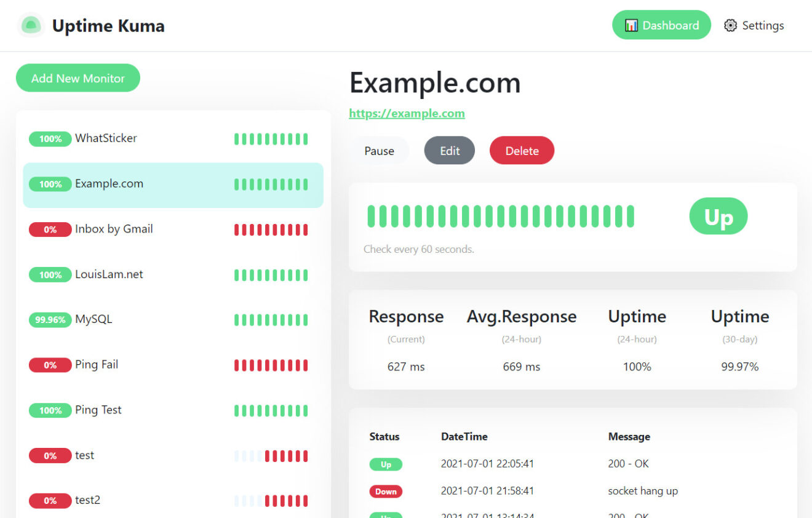Click the 0% badge beside Inbox by Gmail

(x=50, y=229)
